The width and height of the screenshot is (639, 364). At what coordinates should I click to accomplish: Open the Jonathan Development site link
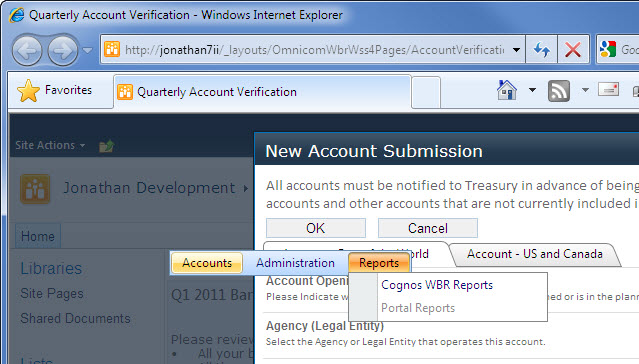[149, 188]
